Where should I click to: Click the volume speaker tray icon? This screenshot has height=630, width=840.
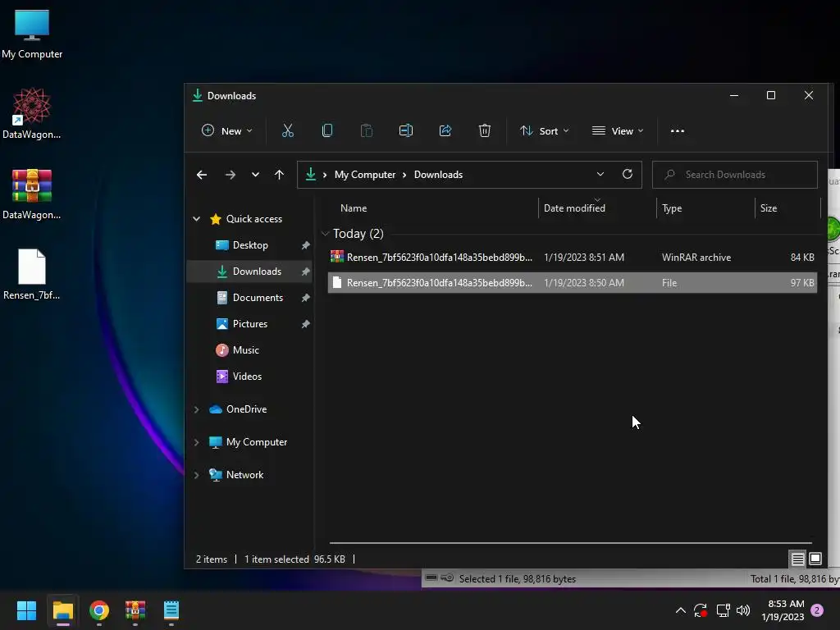point(743,610)
